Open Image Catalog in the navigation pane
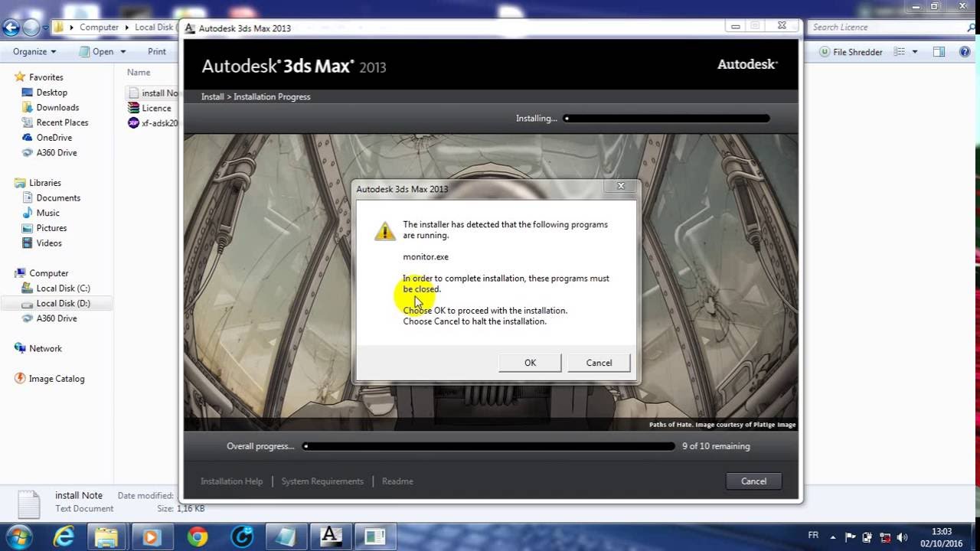 (57, 379)
